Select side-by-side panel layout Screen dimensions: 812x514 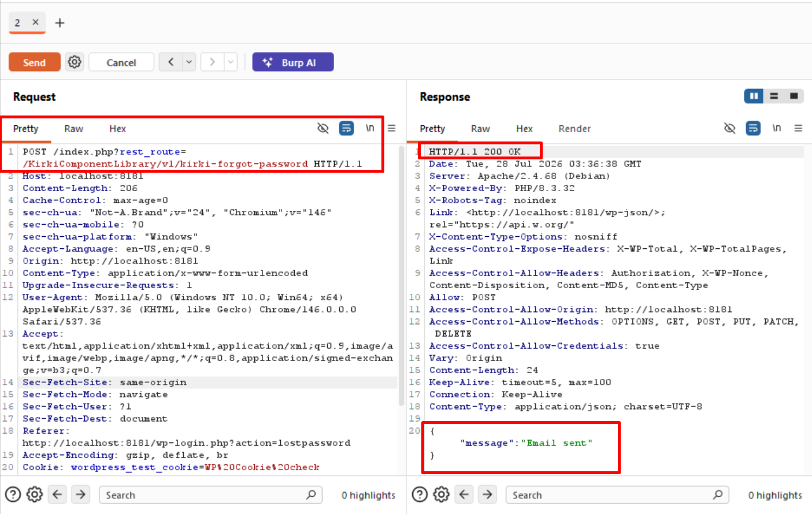click(x=754, y=96)
